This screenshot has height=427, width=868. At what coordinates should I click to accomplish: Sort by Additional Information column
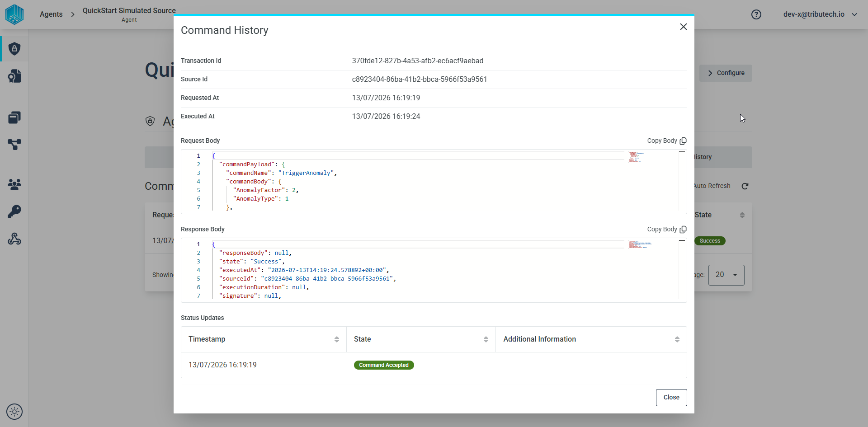(x=677, y=339)
